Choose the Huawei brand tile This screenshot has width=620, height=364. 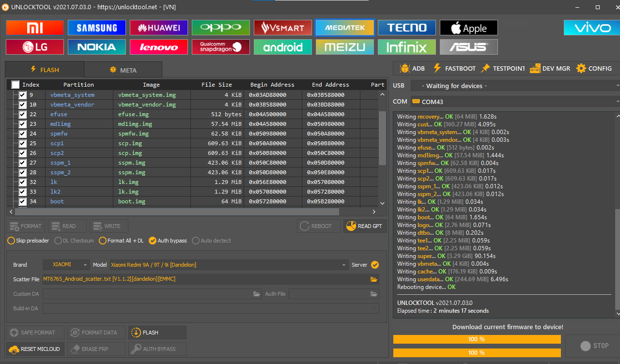pos(159,28)
